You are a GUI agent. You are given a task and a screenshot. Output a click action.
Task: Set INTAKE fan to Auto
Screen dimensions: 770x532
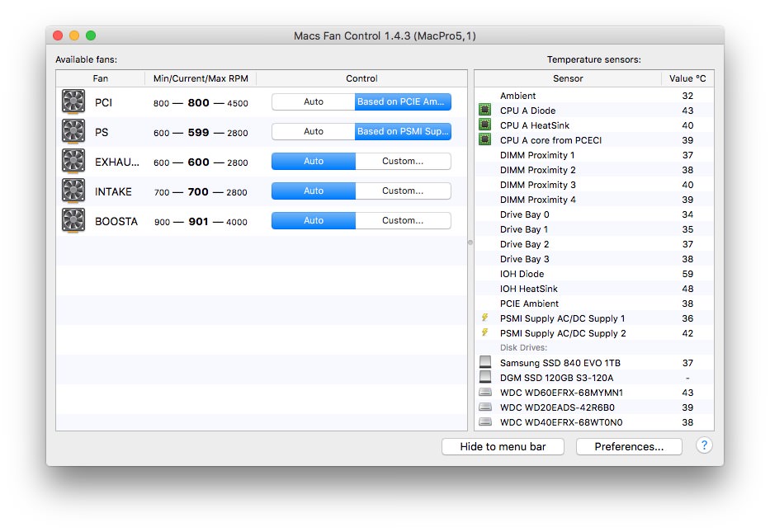[x=314, y=191]
